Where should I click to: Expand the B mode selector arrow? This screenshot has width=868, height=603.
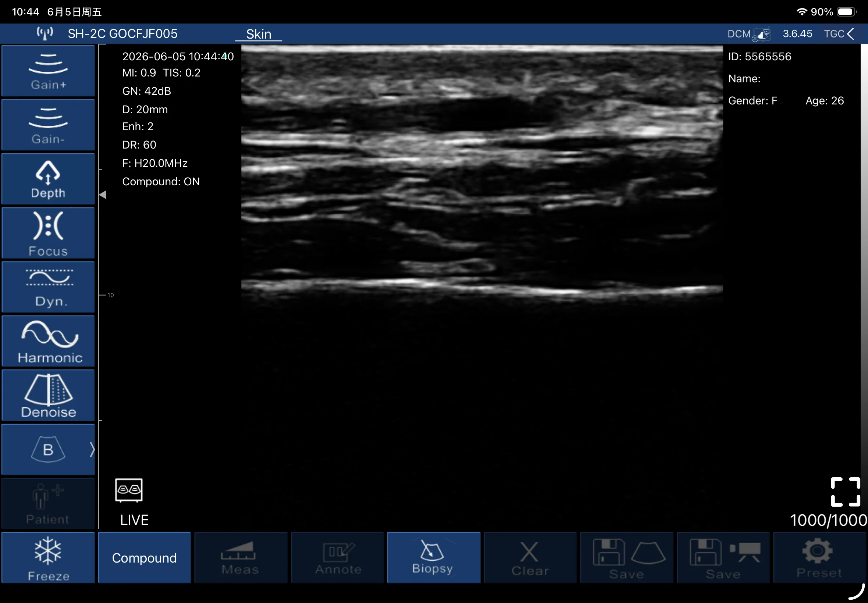tap(92, 450)
